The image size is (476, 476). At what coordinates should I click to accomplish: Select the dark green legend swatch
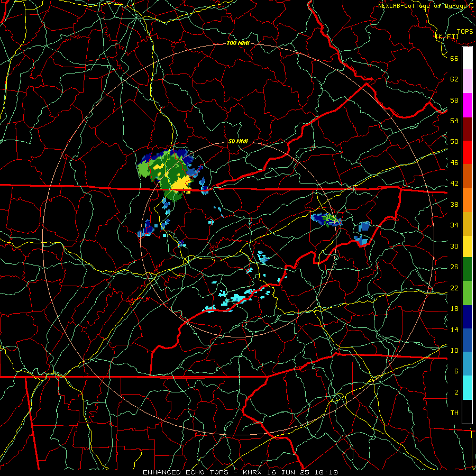[467, 269]
